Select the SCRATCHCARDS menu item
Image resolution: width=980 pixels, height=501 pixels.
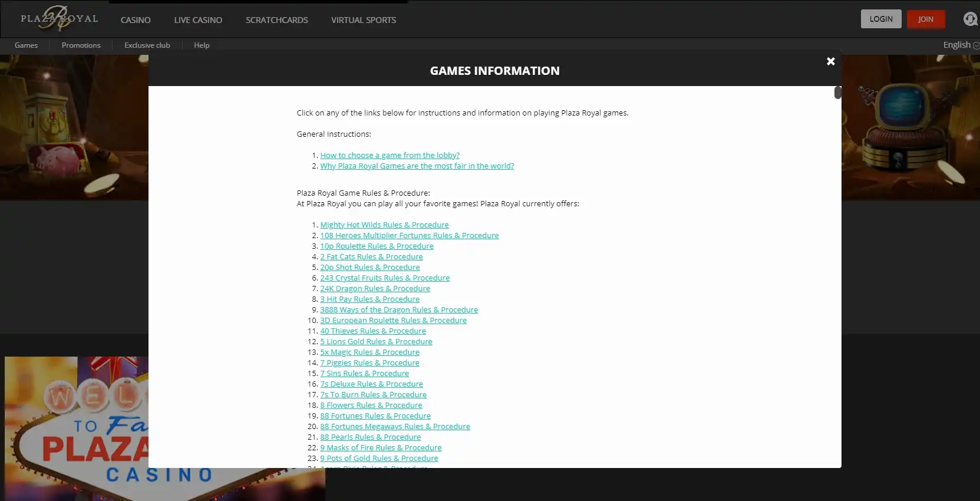(276, 20)
